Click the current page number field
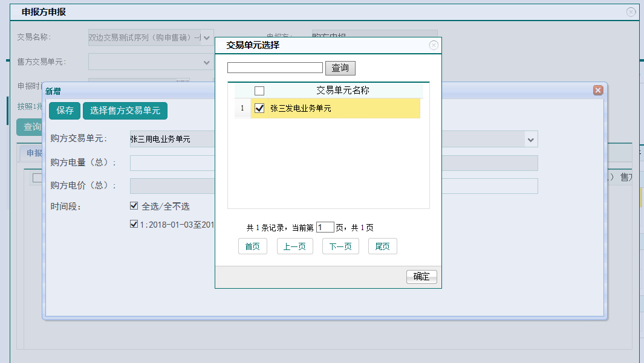 click(325, 228)
